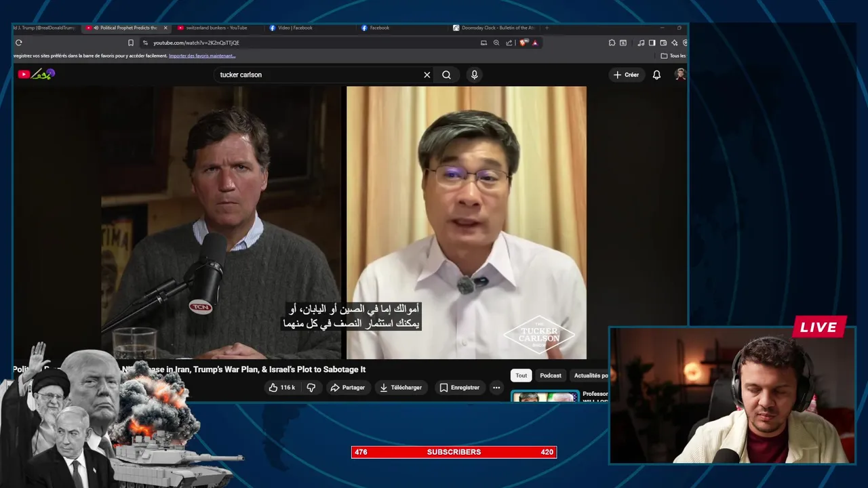Open a new tab with plus button
Viewport: 868px width, 488px height.
coord(547,28)
